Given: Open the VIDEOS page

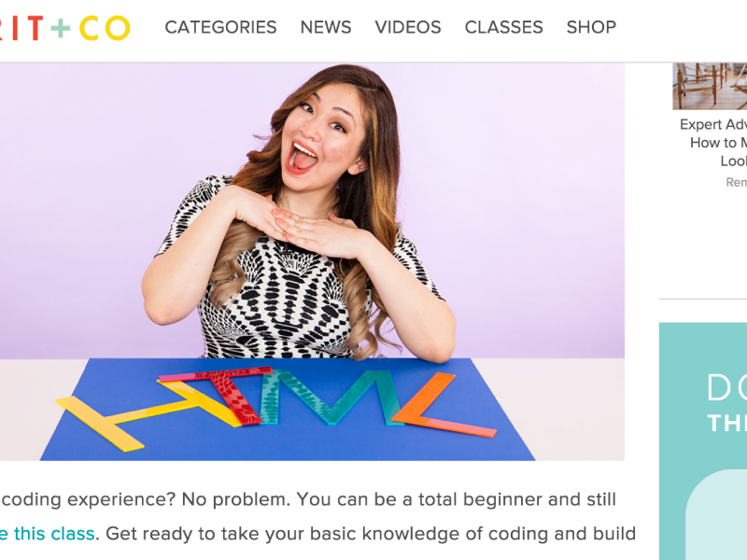Looking at the screenshot, I should click(x=408, y=27).
